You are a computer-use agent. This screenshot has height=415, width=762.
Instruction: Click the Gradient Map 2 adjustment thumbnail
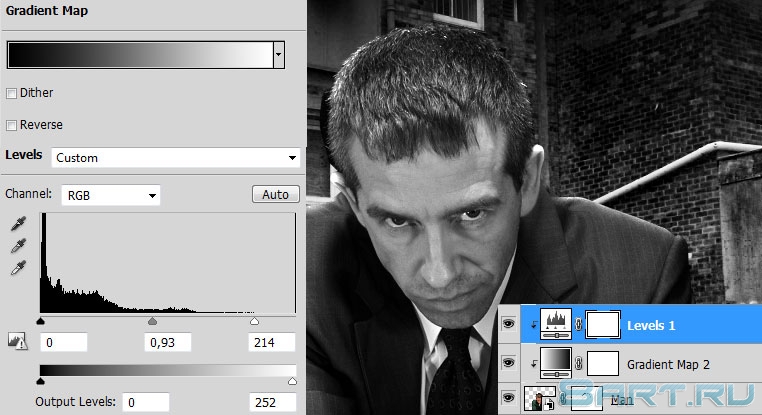click(x=556, y=363)
